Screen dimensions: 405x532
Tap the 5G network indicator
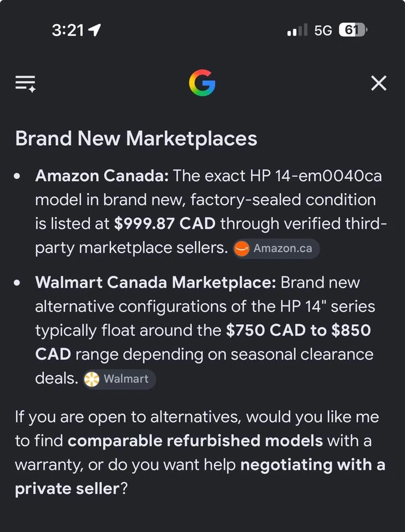tap(323, 30)
